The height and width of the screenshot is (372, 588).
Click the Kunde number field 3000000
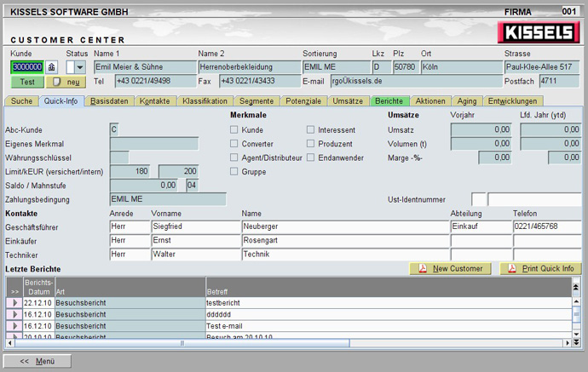coord(27,67)
